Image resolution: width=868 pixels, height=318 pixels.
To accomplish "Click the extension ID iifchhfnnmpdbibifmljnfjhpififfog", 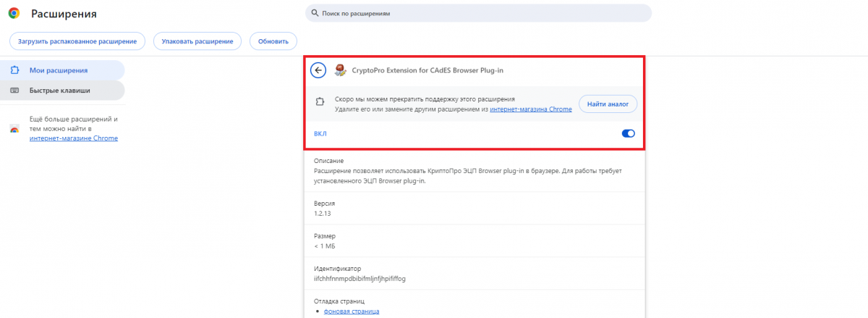I will [x=362, y=278].
